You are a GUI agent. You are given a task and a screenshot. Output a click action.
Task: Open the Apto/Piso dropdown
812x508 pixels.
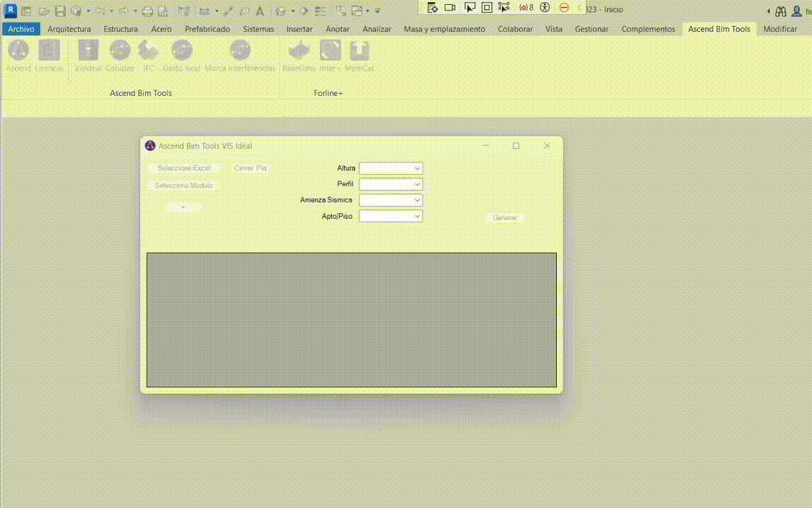391,216
